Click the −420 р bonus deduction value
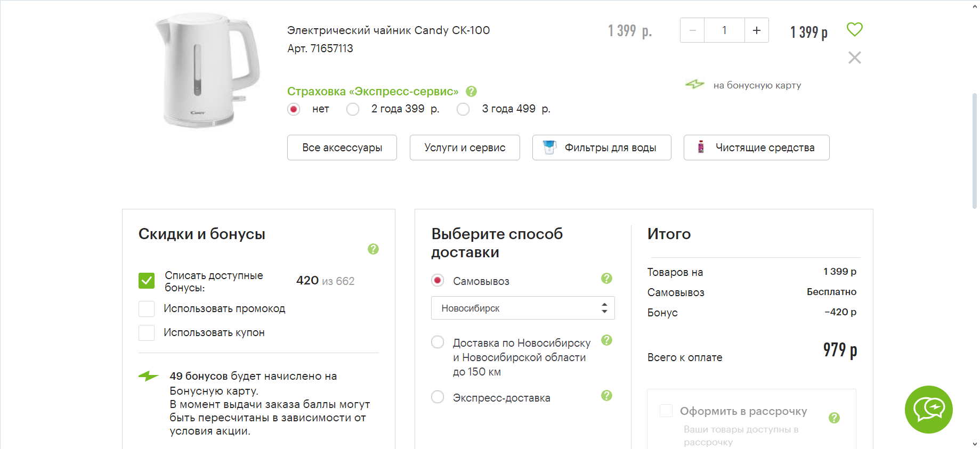980x449 pixels. [840, 312]
